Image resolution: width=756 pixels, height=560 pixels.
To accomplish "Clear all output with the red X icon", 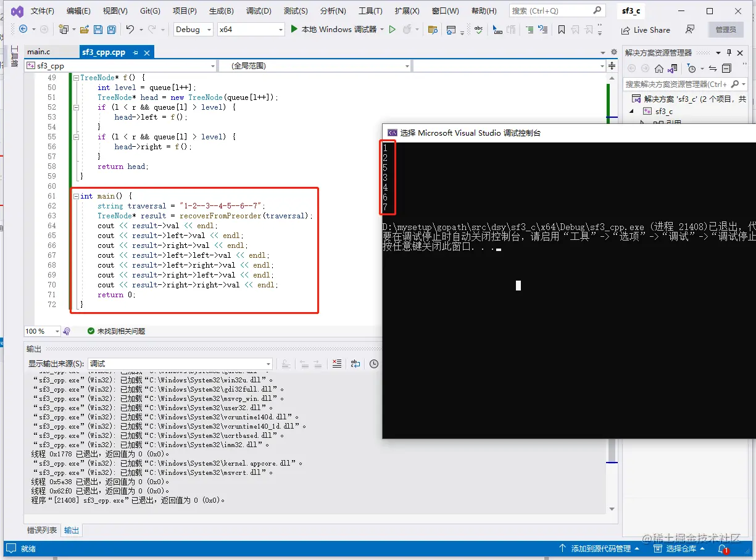I will (x=336, y=364).
